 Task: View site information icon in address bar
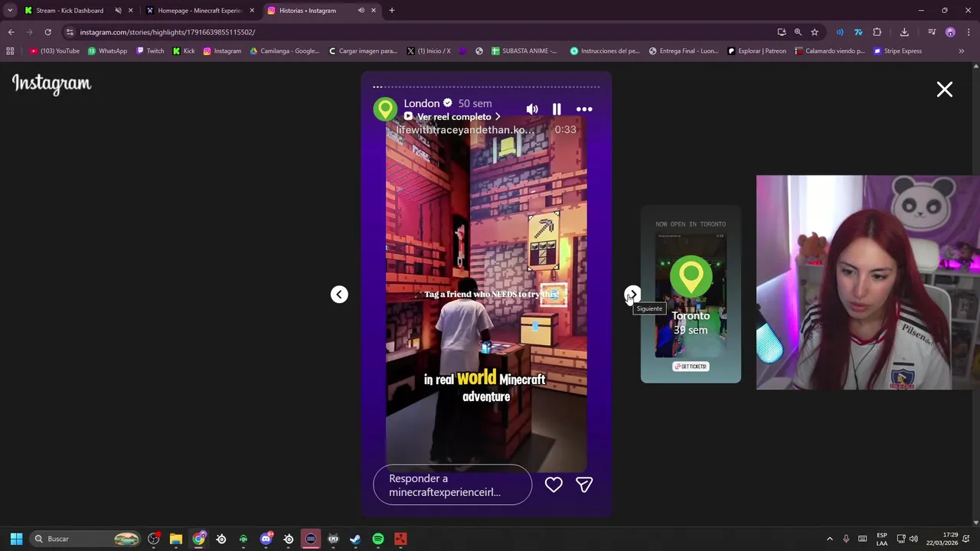pyautogui.click(x=70, y=32)
